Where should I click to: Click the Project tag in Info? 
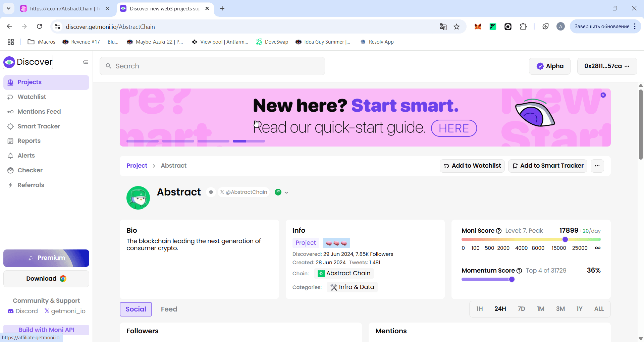tap(306, 243)
